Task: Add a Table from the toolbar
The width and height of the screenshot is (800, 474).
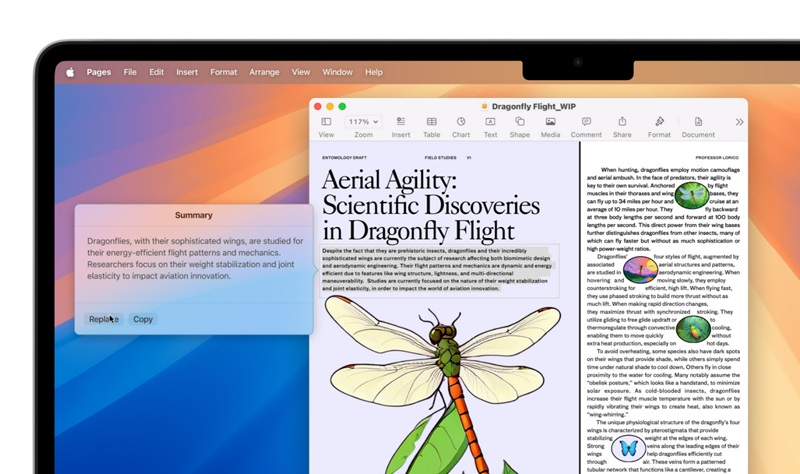Action: [431, 121]
